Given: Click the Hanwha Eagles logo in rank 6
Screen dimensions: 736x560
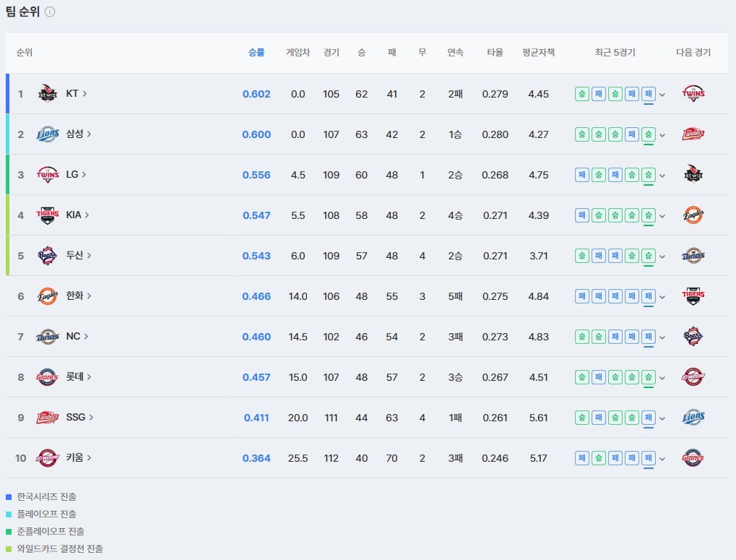Looking at the screenshot, I should [x=48, y=296].
